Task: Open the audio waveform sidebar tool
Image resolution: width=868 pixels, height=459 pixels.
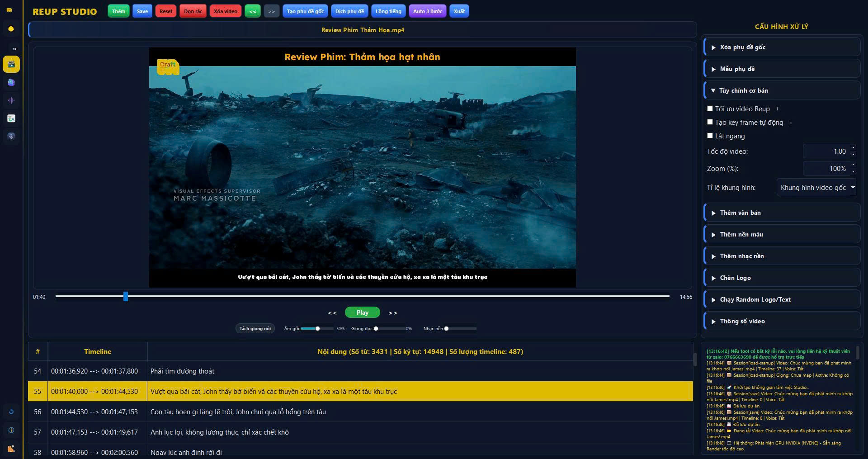Action: click(11, 100)
